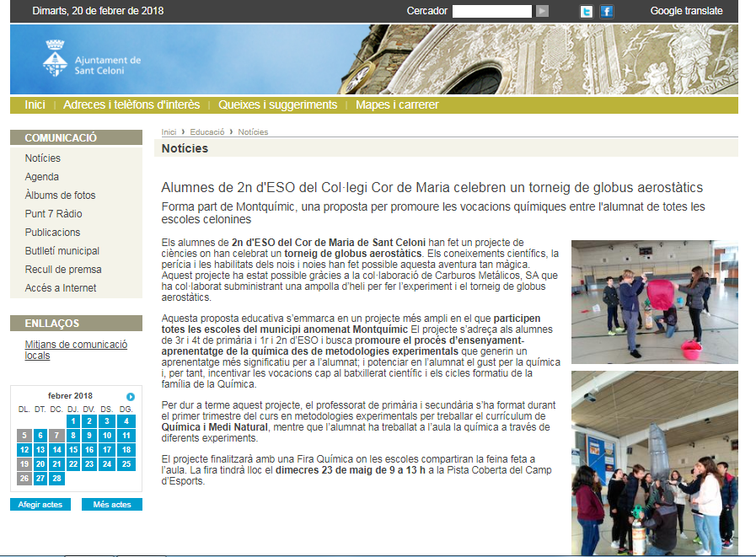Open the Twitter icon link

(x=587, y=11)
